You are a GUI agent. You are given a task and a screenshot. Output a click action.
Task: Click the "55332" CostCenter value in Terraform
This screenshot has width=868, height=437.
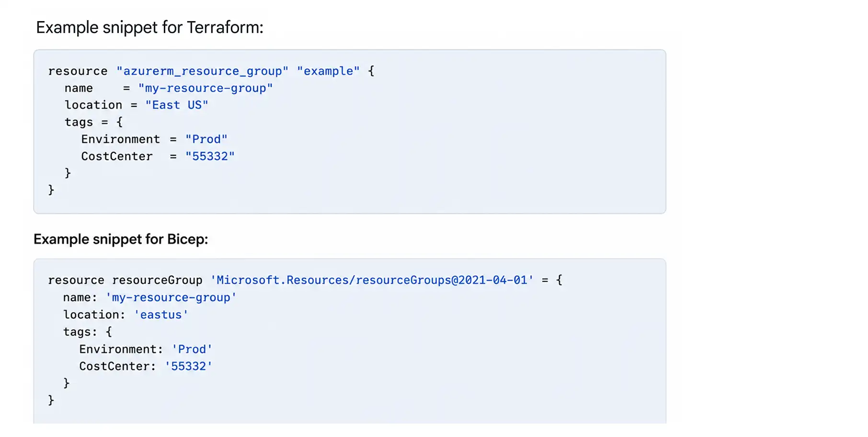[x=210, y=156]
